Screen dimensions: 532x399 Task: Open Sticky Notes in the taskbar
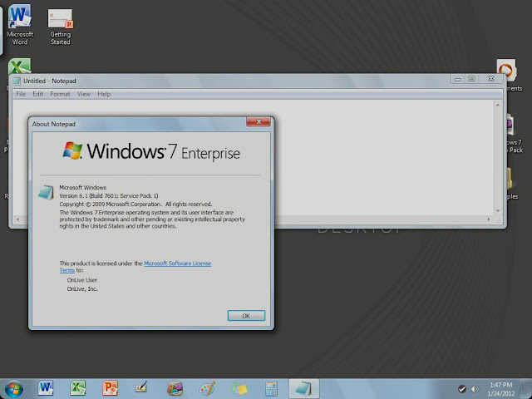239,388
